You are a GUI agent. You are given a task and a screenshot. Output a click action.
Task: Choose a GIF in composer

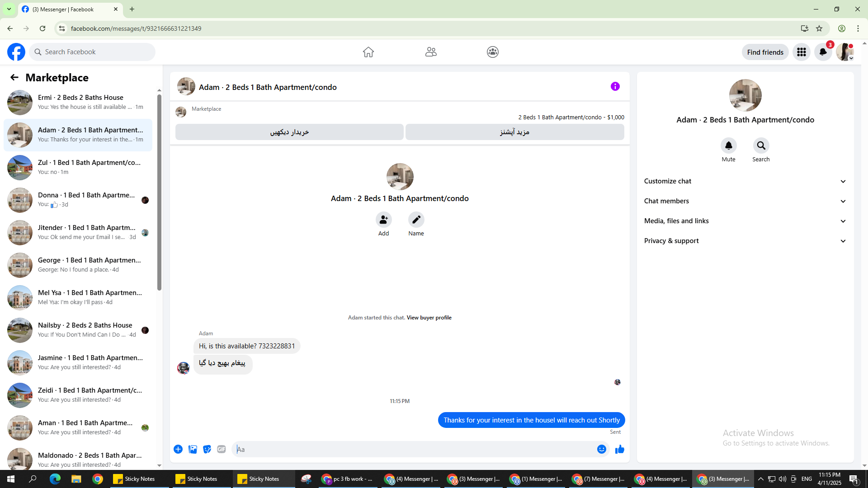tap(222, 449)
